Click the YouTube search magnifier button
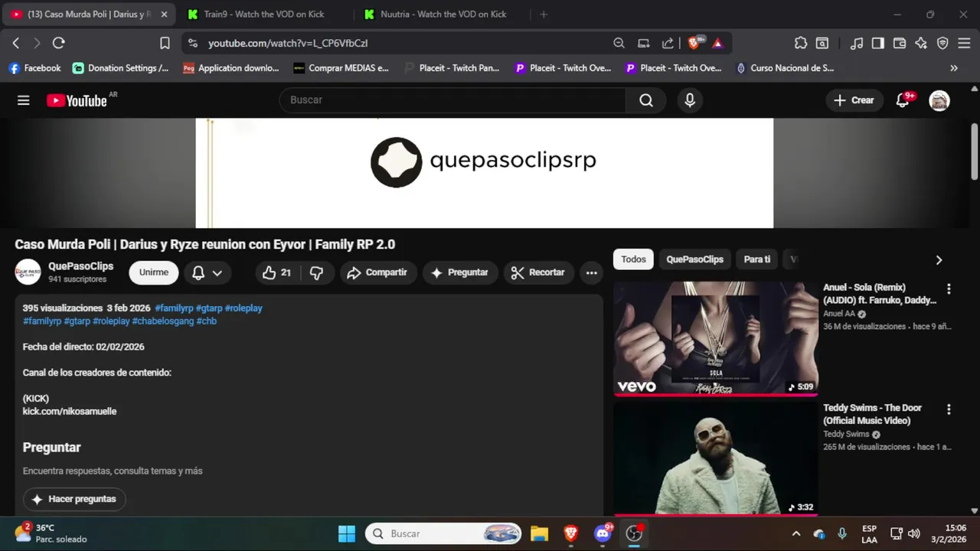 click(646, 100)
